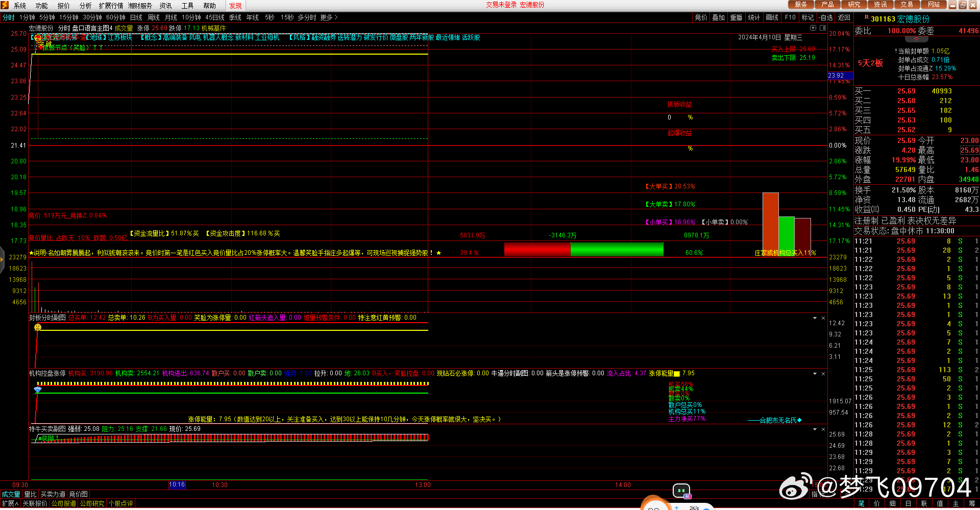980x510 pixels.
Task: Click the small red arrow under 委比 row
Action: [916, 39]
